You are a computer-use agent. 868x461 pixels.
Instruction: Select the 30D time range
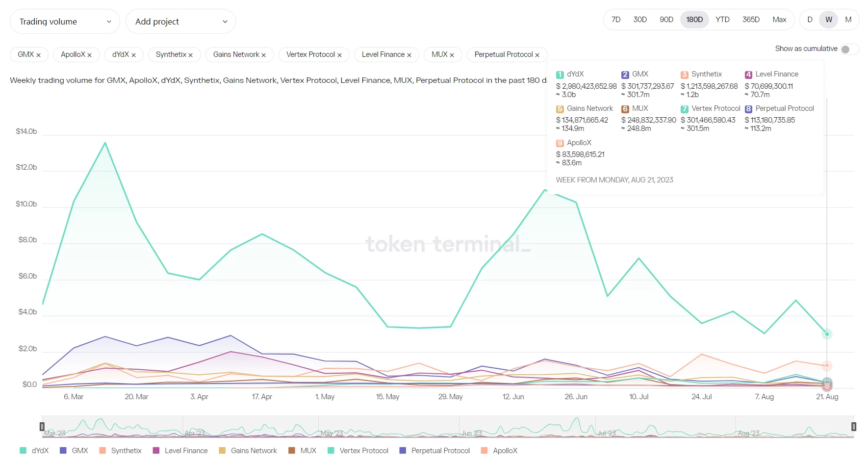pos(640,20)
